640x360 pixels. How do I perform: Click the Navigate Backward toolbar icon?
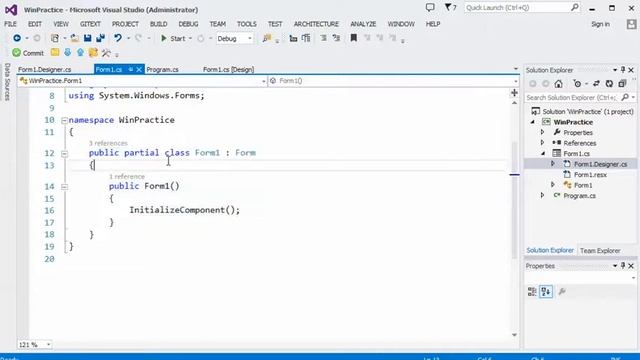pyautogui.click(x=17, y=38)
